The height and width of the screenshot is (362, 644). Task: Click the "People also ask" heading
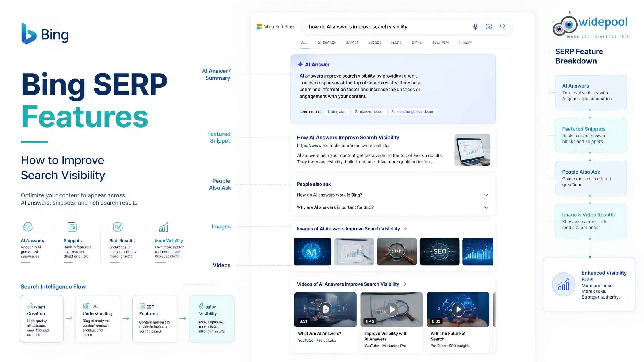point(314,184)
